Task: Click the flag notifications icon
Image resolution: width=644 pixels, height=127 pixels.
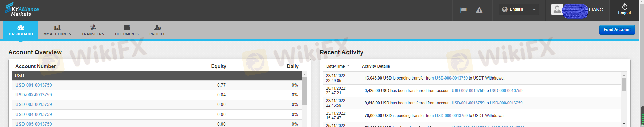Action: tap(463, 10)
